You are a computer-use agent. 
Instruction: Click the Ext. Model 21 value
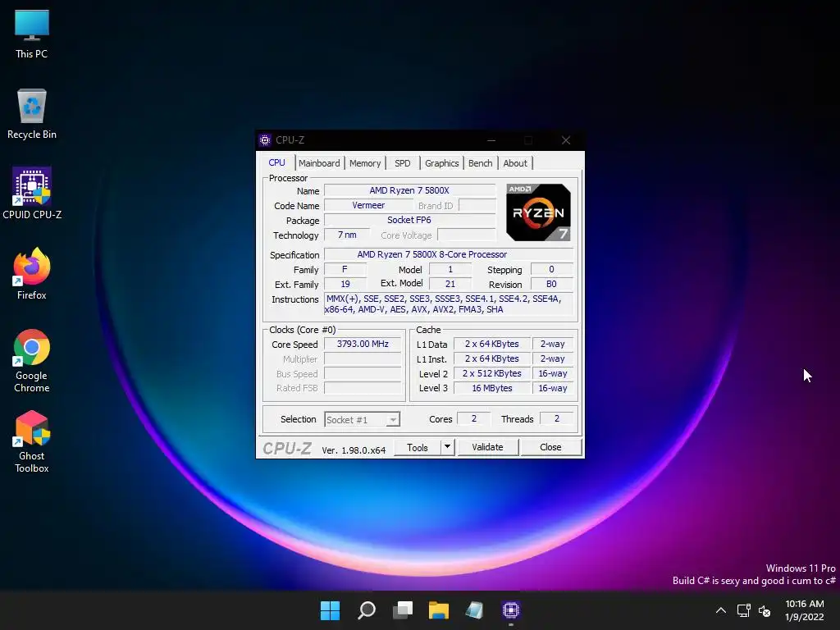tap(450, 285)
